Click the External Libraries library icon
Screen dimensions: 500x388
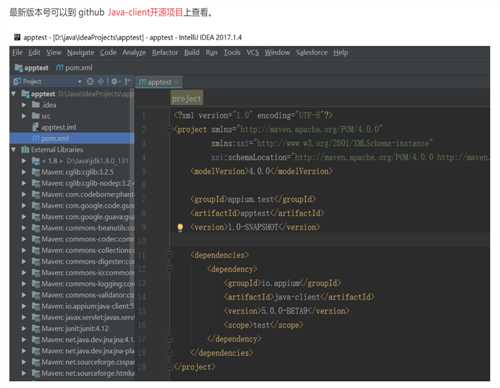click(25, 150)
